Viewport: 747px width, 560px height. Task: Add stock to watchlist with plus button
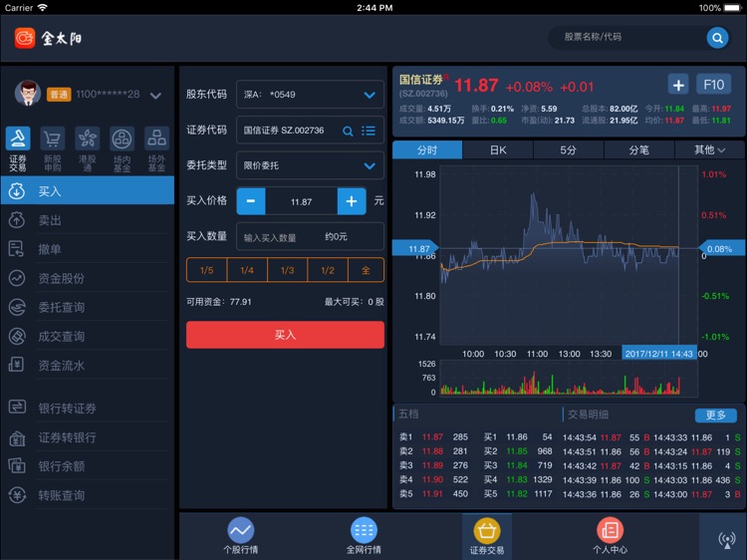[x=678, y=85]
